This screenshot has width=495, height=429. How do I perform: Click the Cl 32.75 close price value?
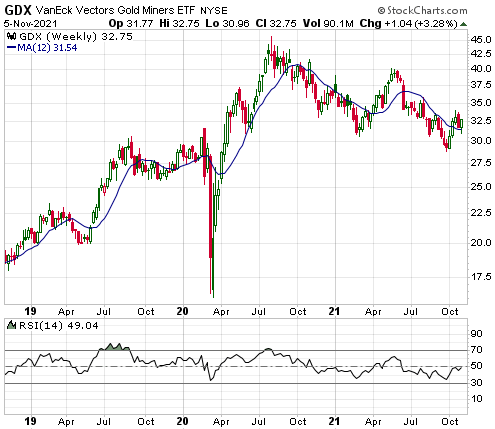point(276,24)
